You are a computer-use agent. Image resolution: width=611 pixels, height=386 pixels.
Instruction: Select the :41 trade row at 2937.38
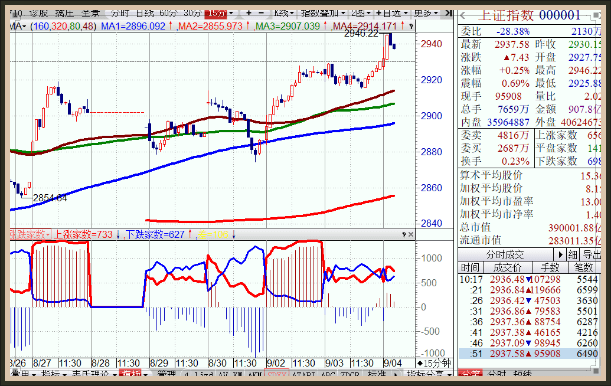pyautogui.click(x=529, y=332)
